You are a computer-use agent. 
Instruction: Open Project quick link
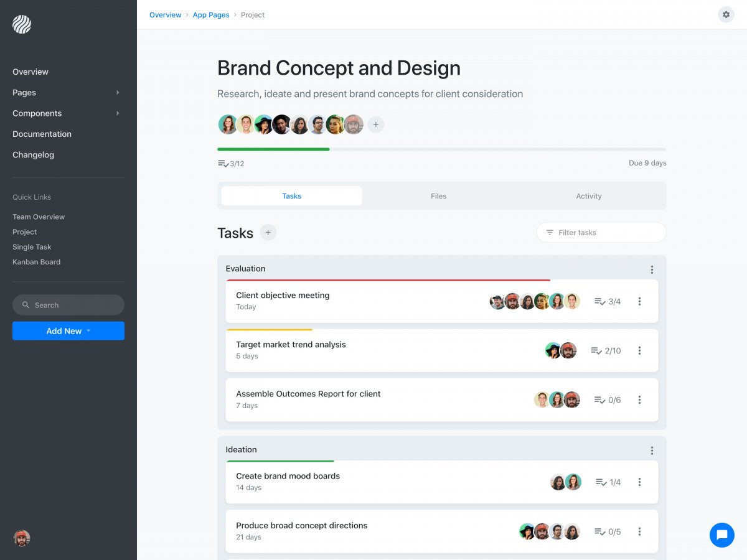[25, 231]
